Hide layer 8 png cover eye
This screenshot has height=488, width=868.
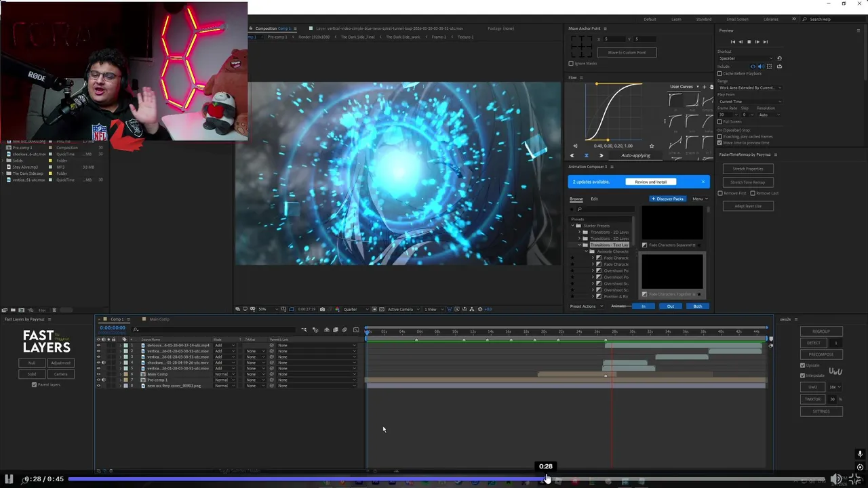[98, 386]
